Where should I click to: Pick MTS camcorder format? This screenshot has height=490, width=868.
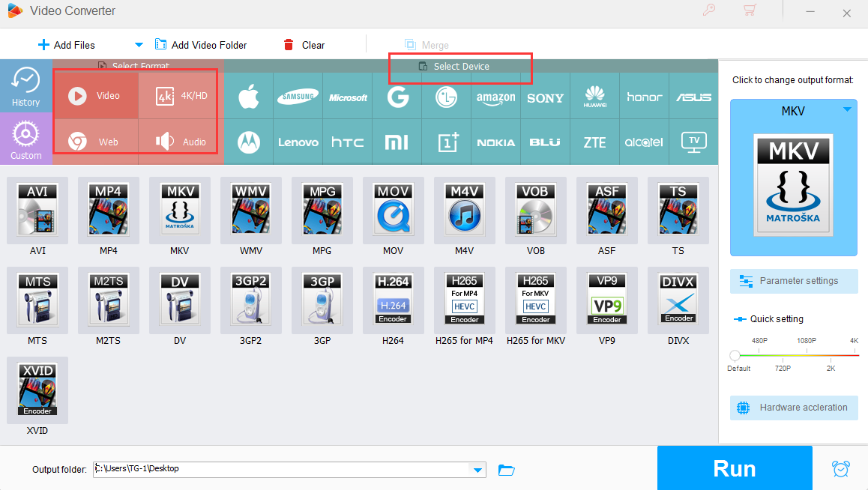(37, 300)
